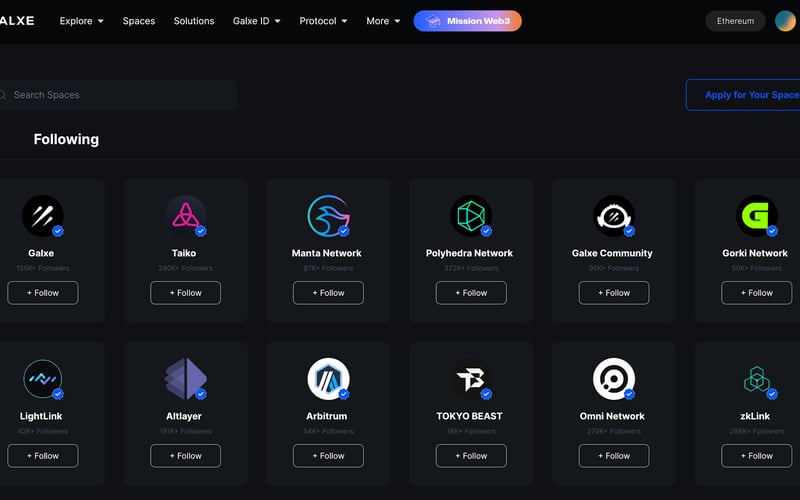
Task: Follow the TOKYO BEAST space
Action: click(471, 456)
